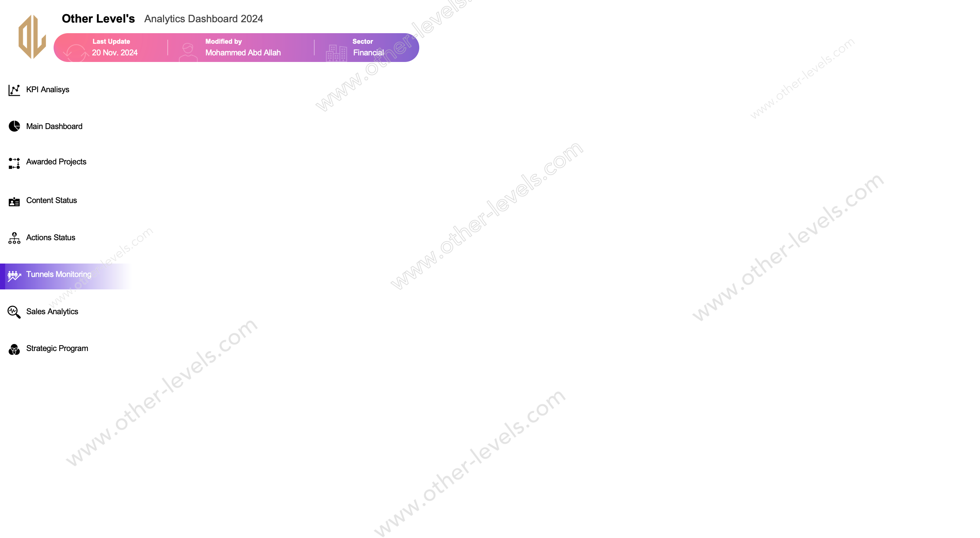Select the Sales Analytics menu item
This screenshot has width=980, height=538.
tap(52, 311)
